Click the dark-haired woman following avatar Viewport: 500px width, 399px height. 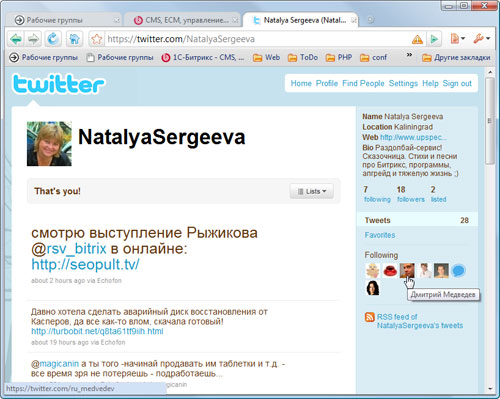point(373,288)
